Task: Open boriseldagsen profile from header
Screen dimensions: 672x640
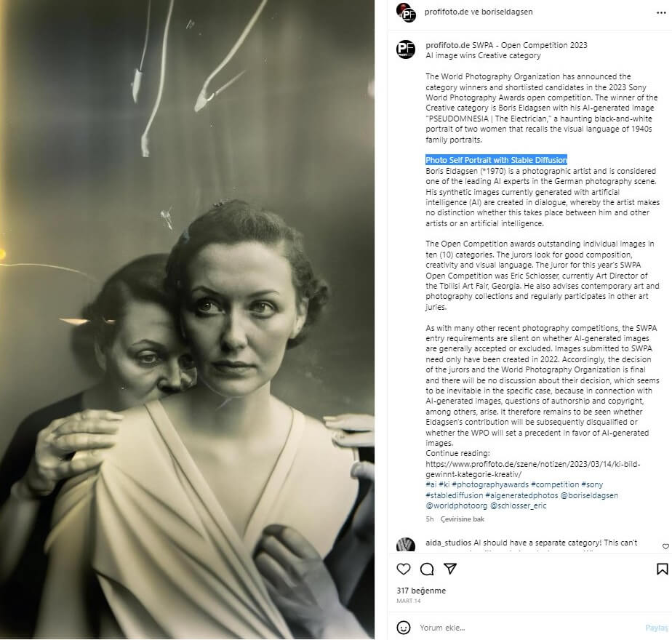Action: point(507,12)
